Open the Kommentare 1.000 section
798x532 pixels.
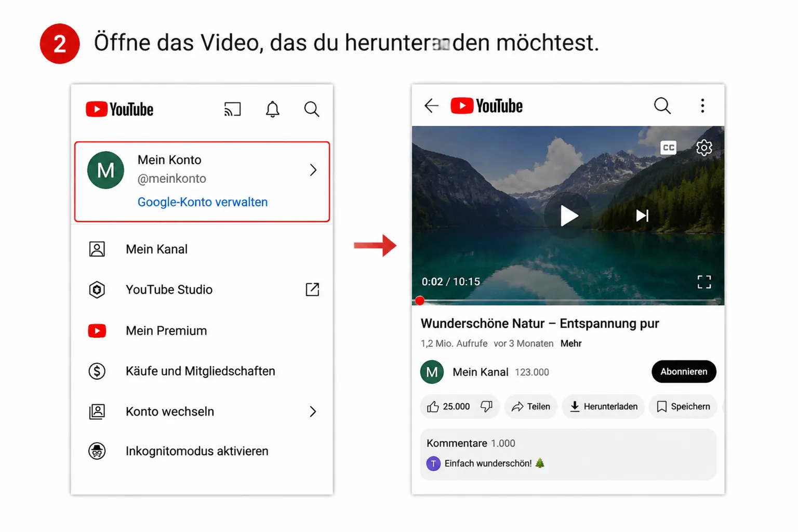[x=568, y=454]
